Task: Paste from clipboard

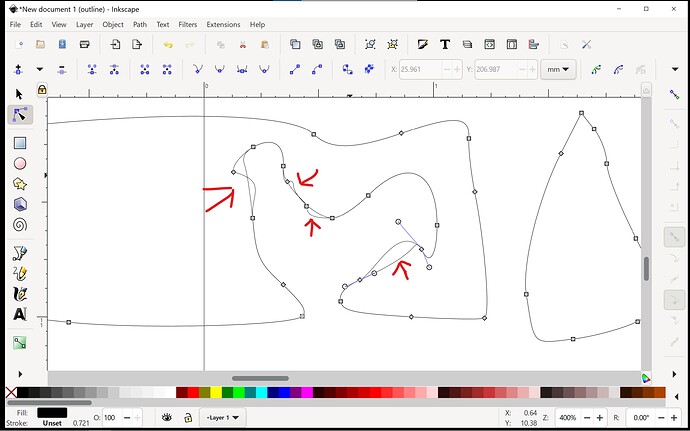Action: click(x=264, y=44)
